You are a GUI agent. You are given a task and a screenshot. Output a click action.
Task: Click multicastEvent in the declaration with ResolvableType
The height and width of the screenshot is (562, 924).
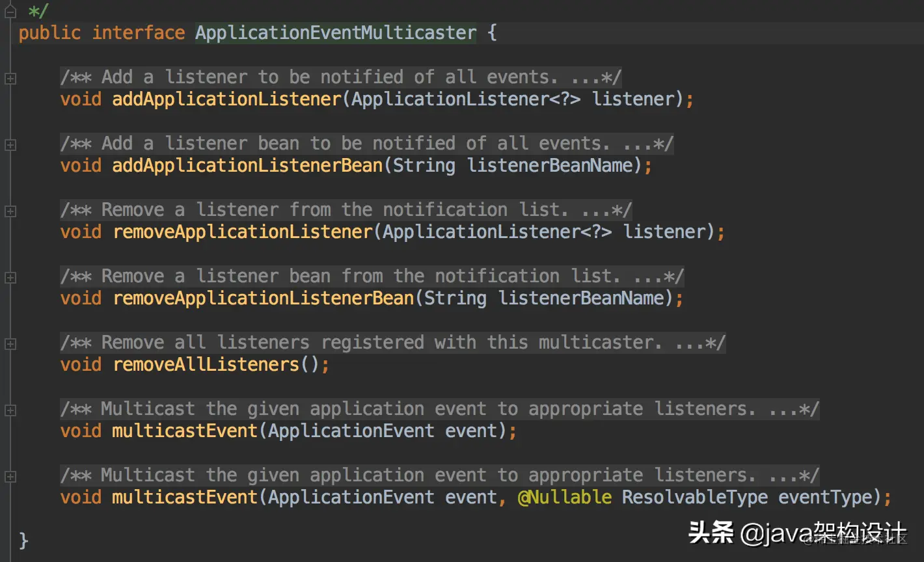coord(185,498)
